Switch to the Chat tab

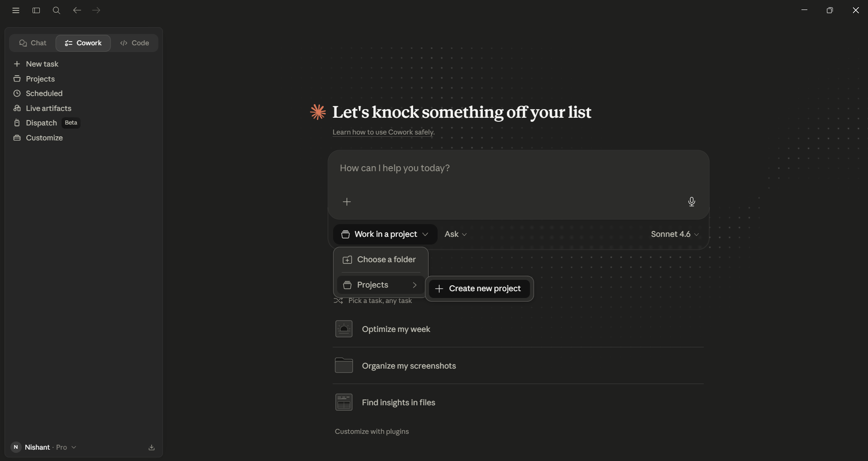pyautogui.click(x=33, y=43)
